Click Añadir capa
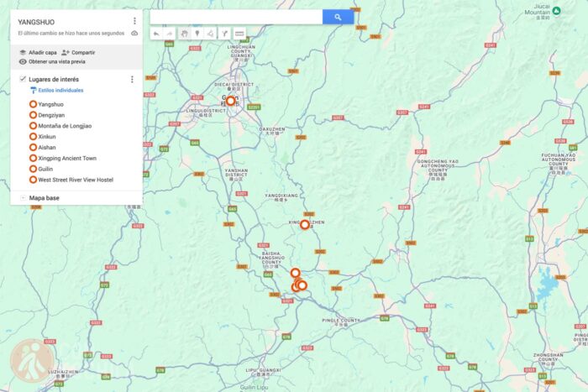Screen dimensions: 588x392 coord(43,53)
